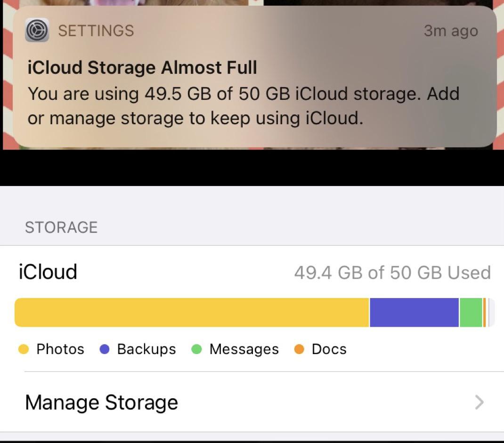The image size is (504, 443).
Task: Open Manage Storage
Action: (x=101, y=403)
